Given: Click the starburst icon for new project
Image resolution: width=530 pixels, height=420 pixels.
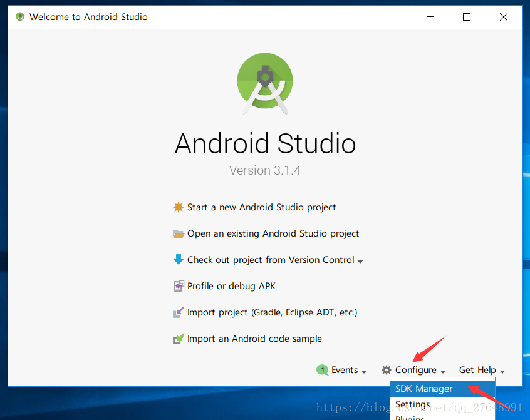Looking at the screenshot, I should 178,207.
